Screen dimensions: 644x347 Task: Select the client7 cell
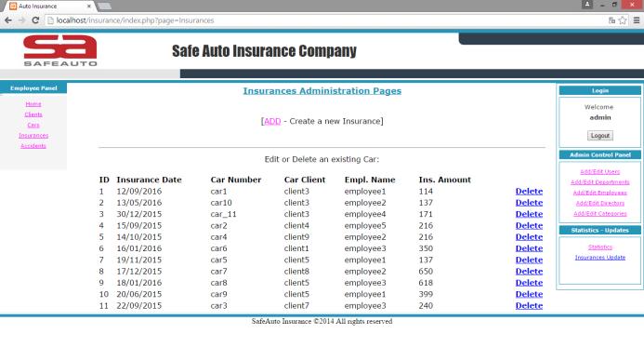(x=296, y=306)
